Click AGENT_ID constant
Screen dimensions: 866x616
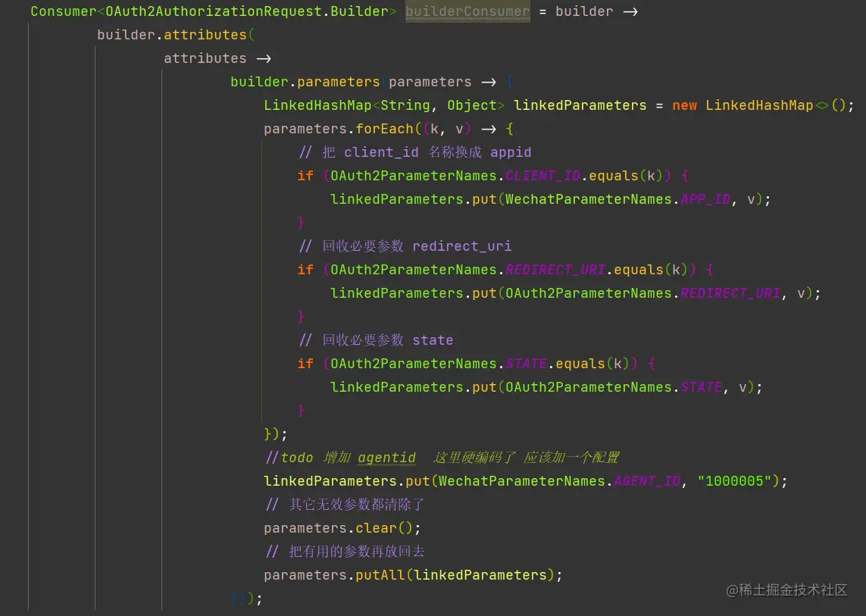click(647, 481)
